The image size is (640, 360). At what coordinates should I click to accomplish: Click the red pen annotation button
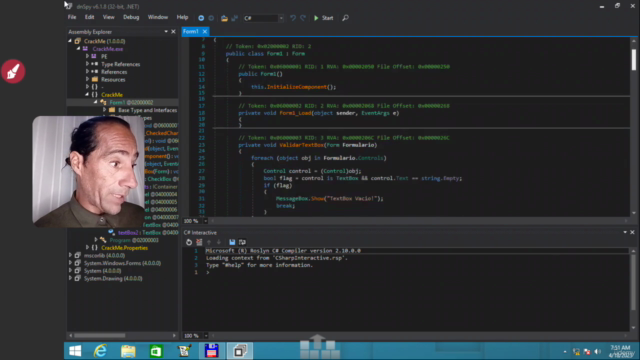pos(13,71)
